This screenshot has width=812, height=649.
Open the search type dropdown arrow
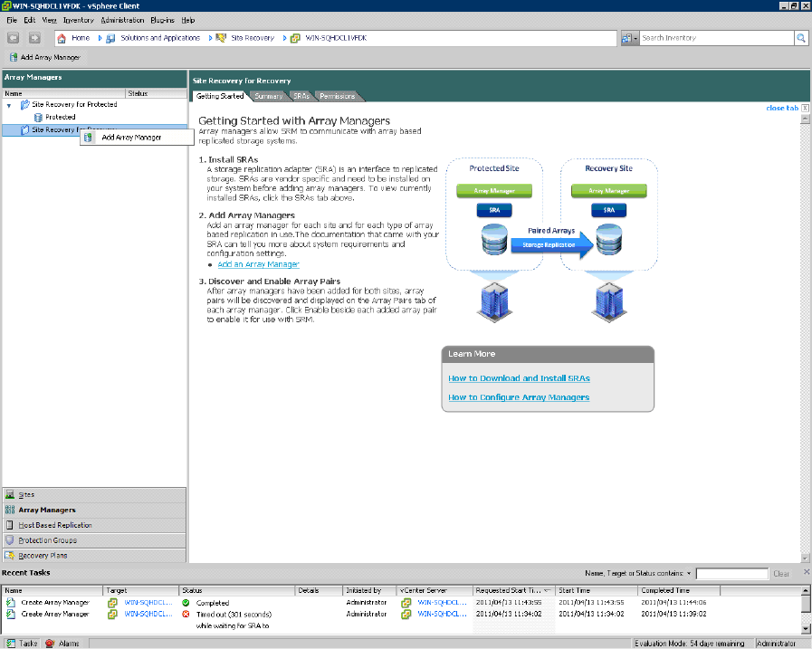(x=636, y=38)
